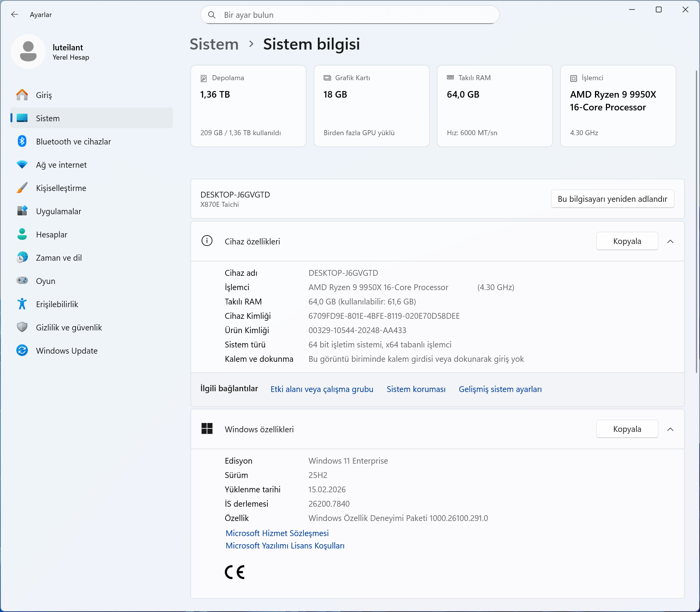The width and height of the screenshot is (700, 612).
Task: Open Oyun settings
Action: [92, 281]
